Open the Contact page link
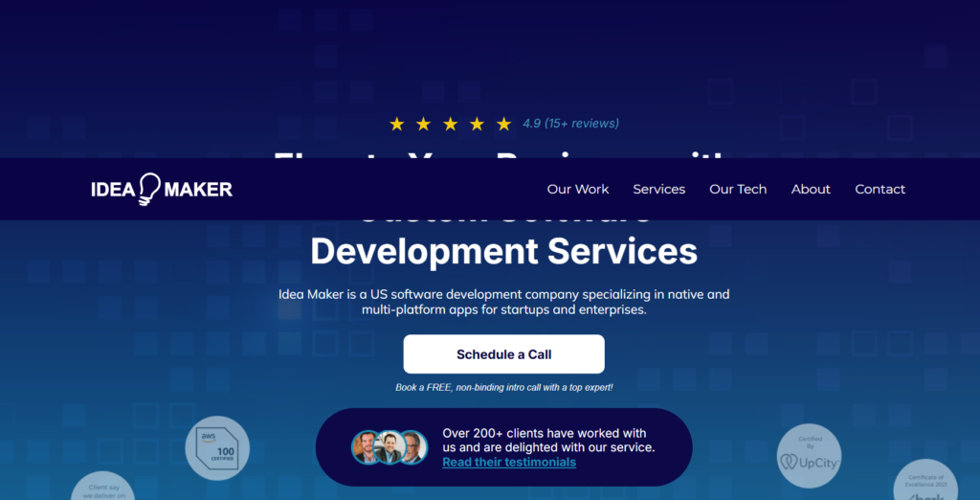 [880, 189]
